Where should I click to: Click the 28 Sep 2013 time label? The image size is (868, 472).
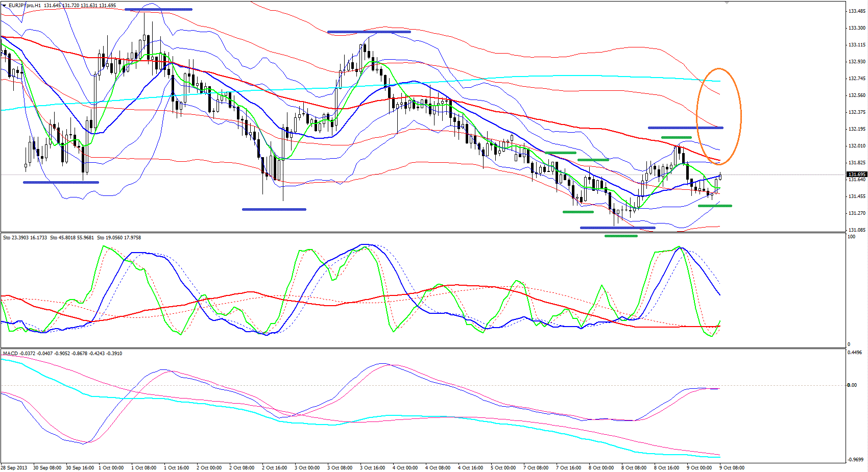tap(14, 468)
